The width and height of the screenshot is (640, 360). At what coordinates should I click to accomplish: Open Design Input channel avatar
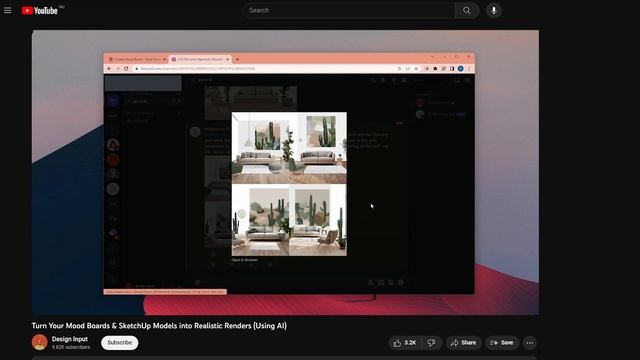(x=40, y=342)
